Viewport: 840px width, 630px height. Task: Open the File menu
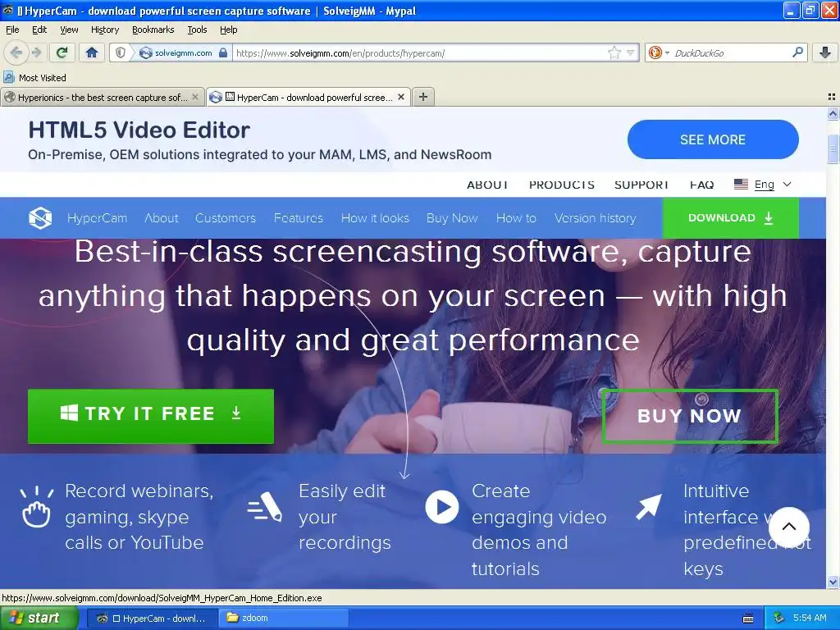[x=12, y=30]
